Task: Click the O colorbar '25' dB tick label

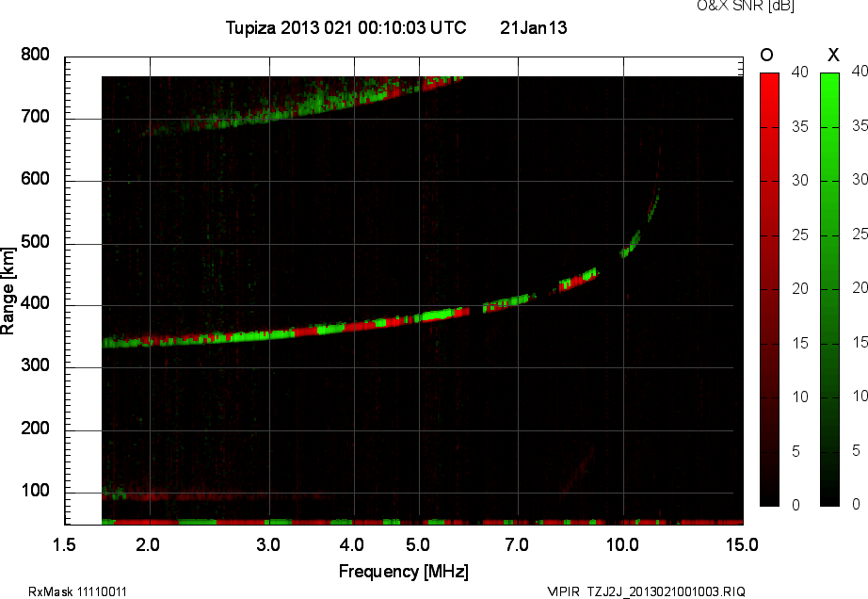Action: point(799,235)
